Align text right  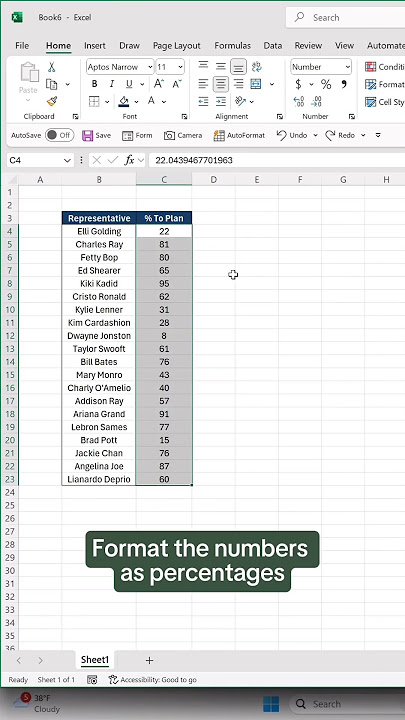pyautogui.click(x=238, y=84)
